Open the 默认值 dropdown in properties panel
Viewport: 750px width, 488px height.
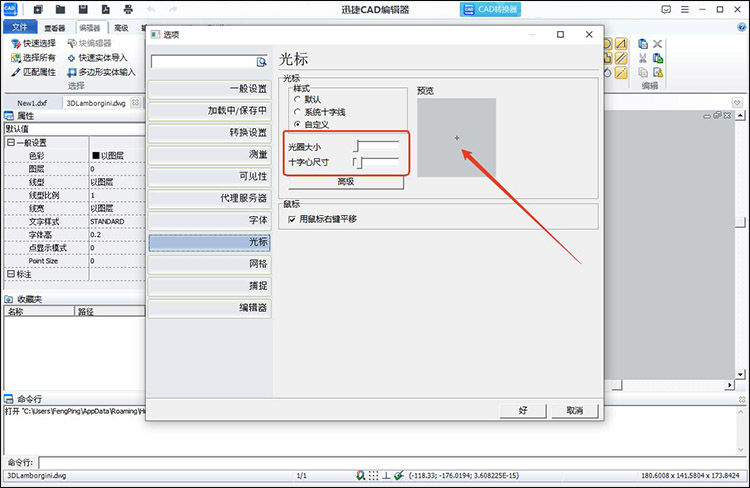coord(75,129)
